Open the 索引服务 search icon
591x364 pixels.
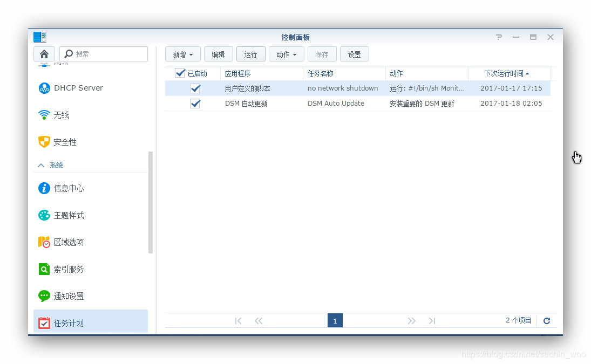(x=44, y=269)
